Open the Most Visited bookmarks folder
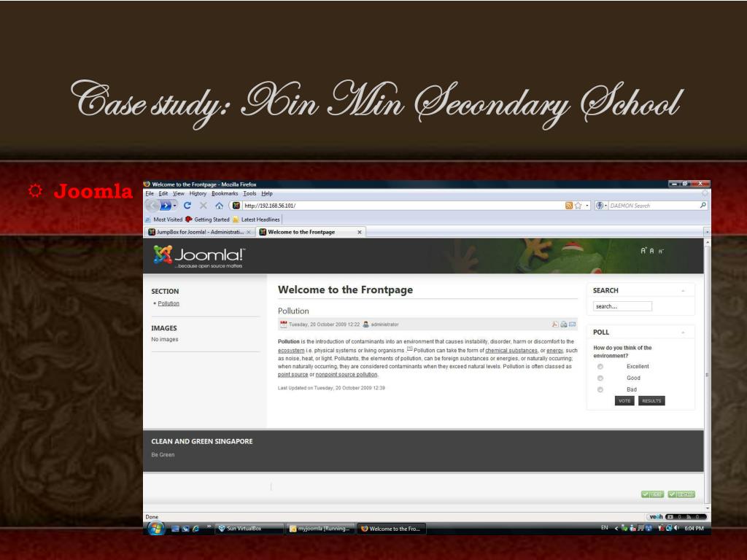The width and height of the screenshot is (747, 560). click(164, 219)
